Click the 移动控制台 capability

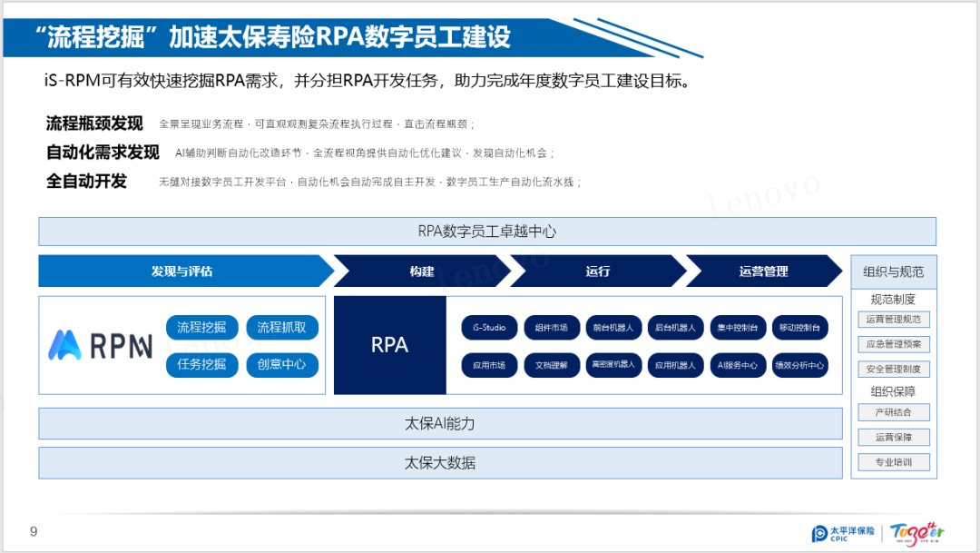pos(800,328)
